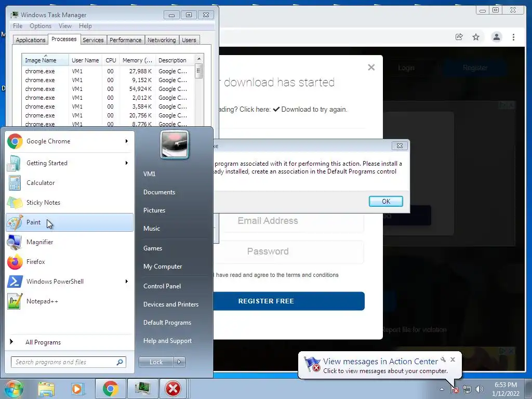The image size is (532, 399).
Task: Expand Google Chrome jump list arrow
Action: pyautogui.click(x=127, y=141)
